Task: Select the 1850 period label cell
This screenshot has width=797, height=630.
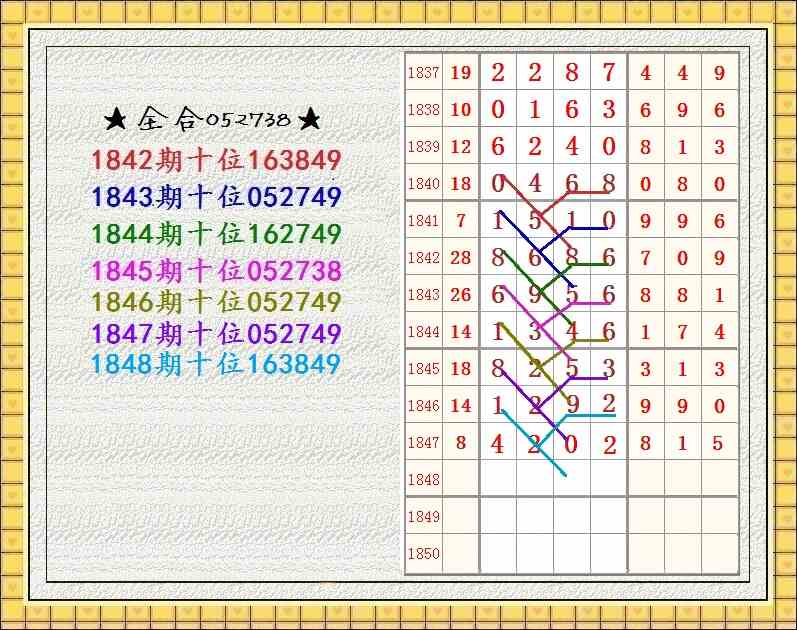Action: [x=423, y=554]
